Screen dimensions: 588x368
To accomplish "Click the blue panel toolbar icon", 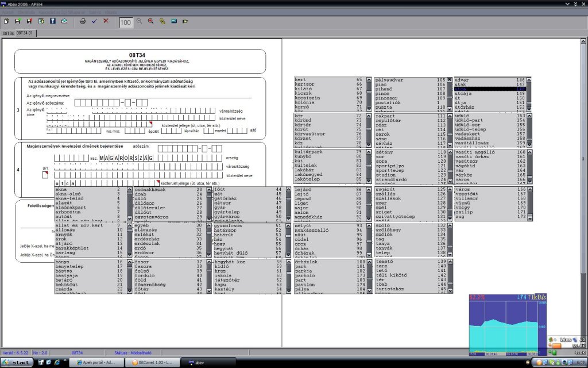I will tap(173, 21).
